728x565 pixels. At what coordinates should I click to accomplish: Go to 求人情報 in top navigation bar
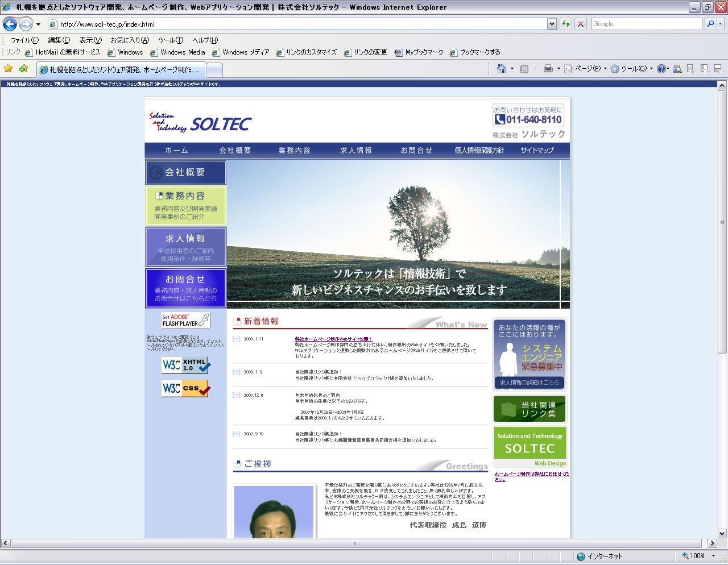356,151
